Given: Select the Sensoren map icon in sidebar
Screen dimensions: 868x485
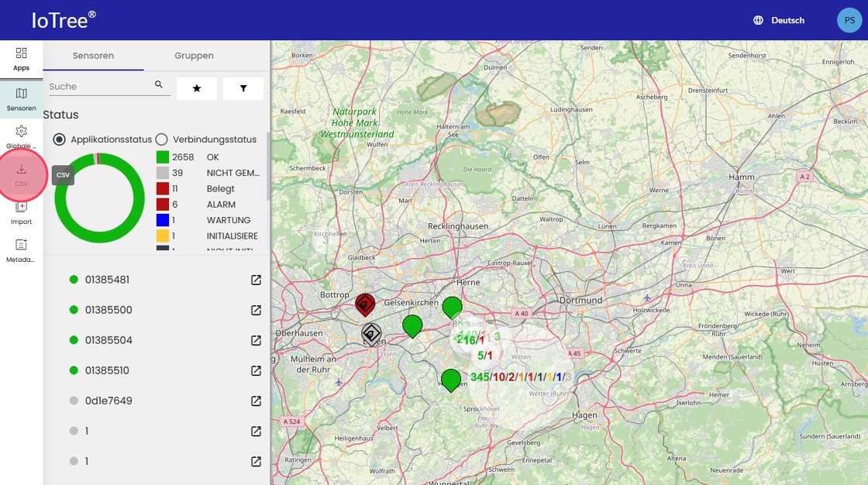Looking at the screenshot, I should [x=21, y=99].
